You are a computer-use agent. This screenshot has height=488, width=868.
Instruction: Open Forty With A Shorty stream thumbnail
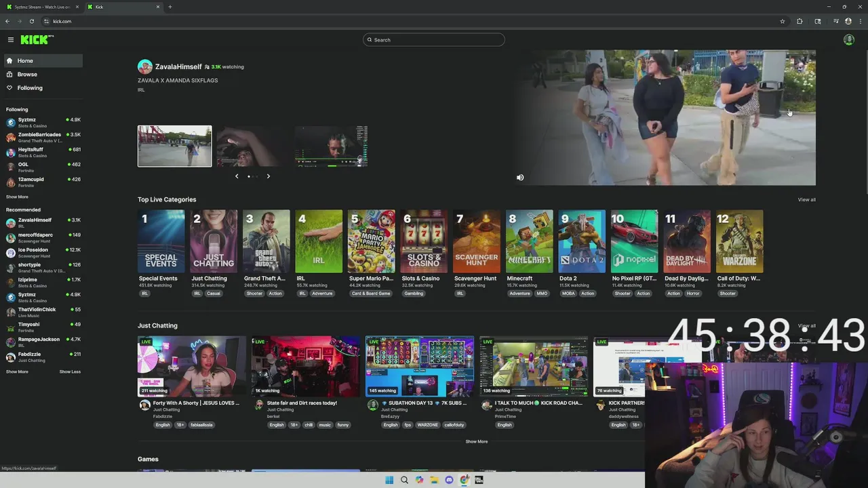pos(192,366)
